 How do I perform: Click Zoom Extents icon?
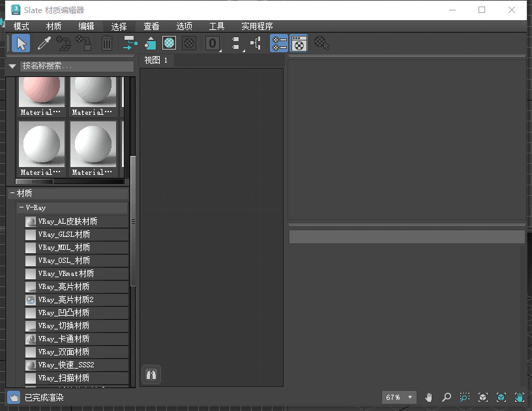[483, 397]
